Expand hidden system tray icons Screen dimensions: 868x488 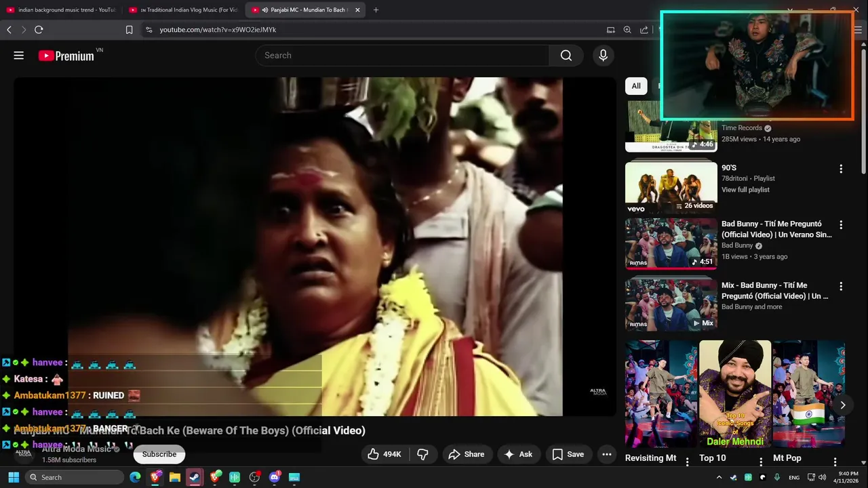pyautogui.click(x=719, y=477)
